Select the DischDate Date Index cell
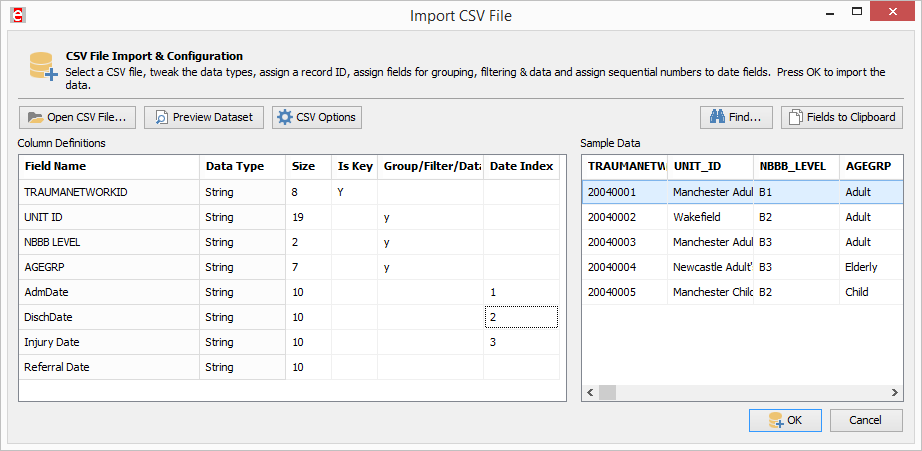The width and height of the screenshot is (922, 451). point(520,317)
